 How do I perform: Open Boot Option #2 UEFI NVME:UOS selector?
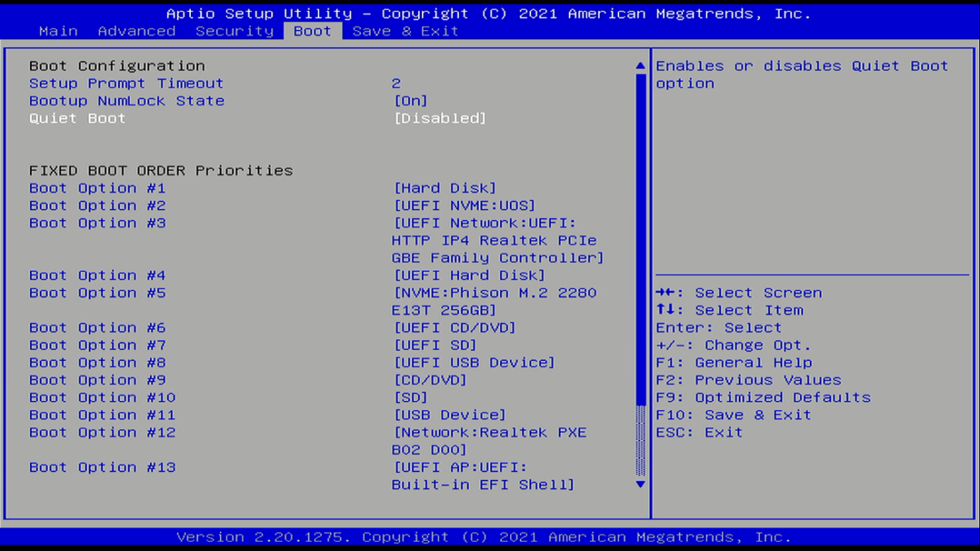(464, 206)
